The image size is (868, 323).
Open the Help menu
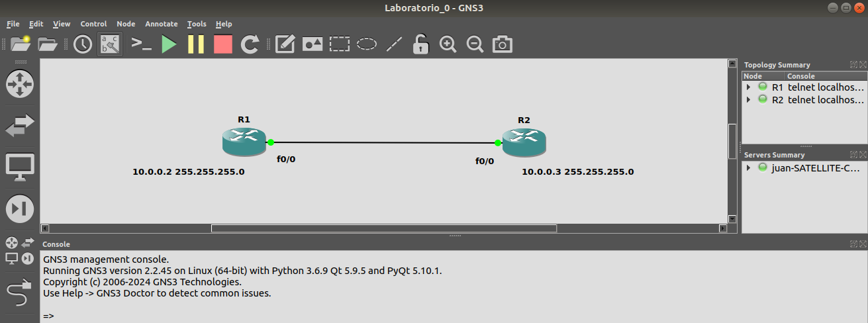(224, 24)
